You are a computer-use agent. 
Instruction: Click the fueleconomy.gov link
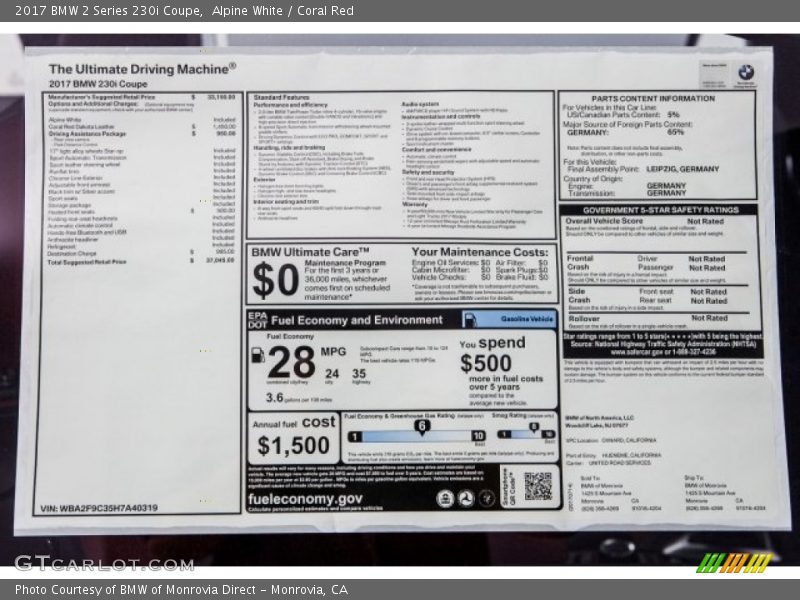click(x=306, y=497)
